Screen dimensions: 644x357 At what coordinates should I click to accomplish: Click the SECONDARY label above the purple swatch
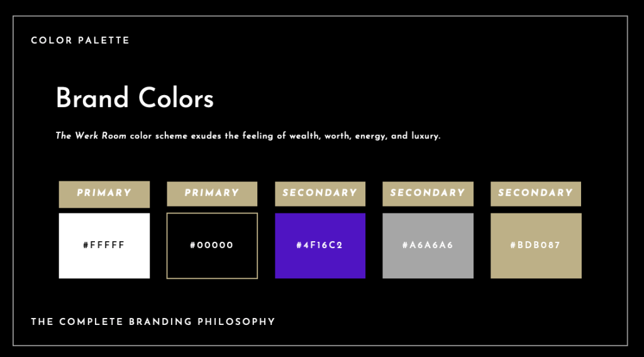click(320, 193)
